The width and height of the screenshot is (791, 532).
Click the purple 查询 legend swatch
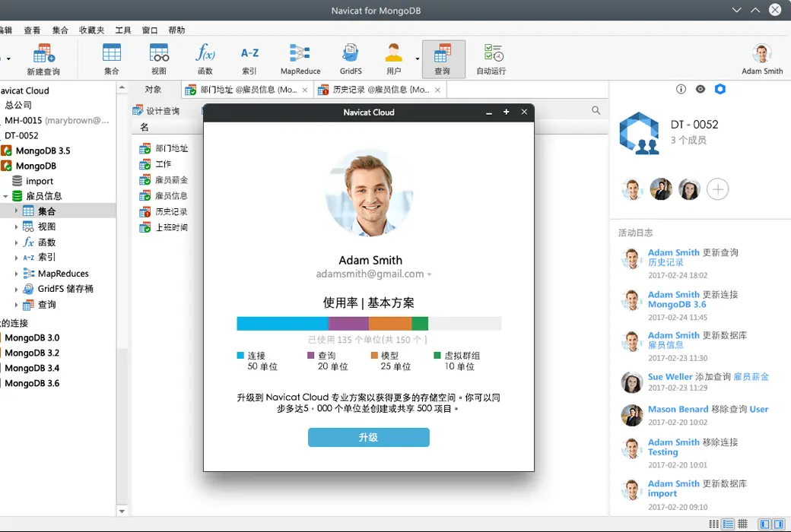click(311, 356)
